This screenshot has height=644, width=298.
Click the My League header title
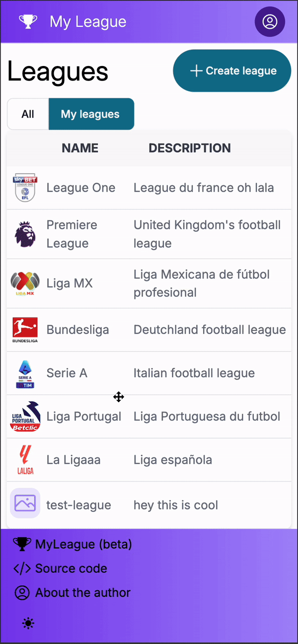point(88,22)
